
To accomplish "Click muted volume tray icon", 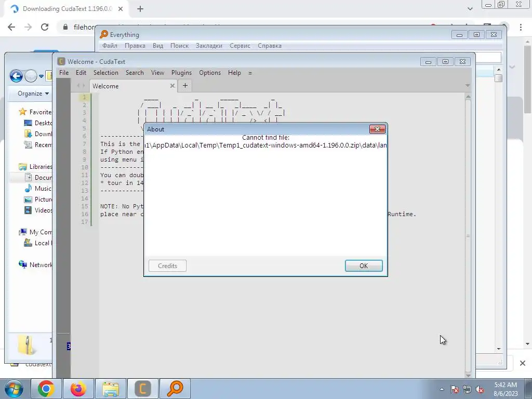I will 480,389.
